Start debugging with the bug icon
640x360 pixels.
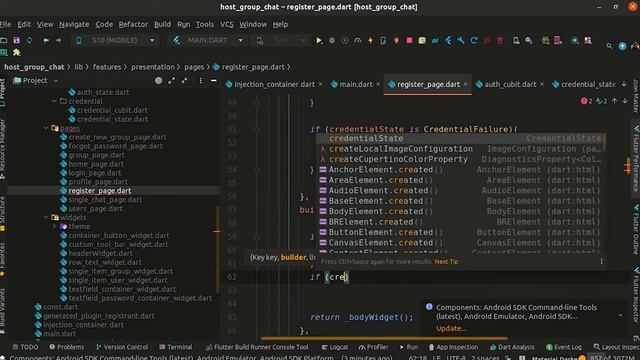tap(332, 40)
